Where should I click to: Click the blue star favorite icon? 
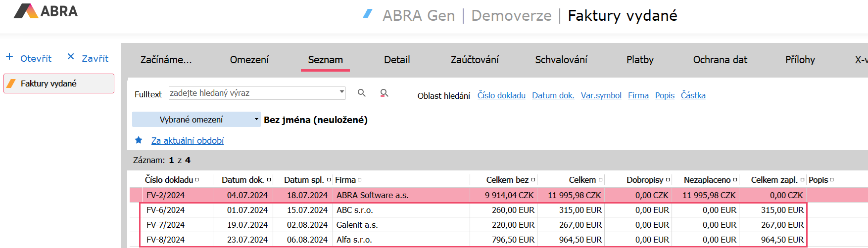139,140
